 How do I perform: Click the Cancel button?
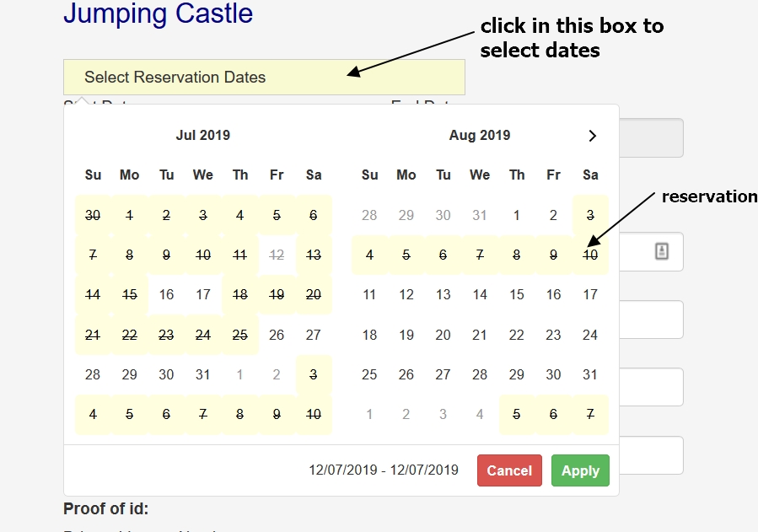(x=509, y=470)
